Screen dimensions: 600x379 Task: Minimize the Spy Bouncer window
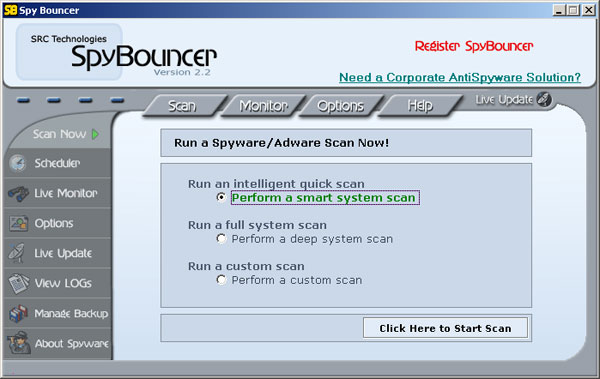[559, 10]
